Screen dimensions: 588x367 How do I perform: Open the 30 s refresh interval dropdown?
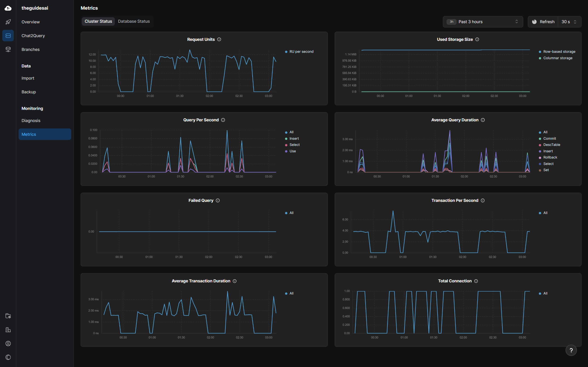569,22
